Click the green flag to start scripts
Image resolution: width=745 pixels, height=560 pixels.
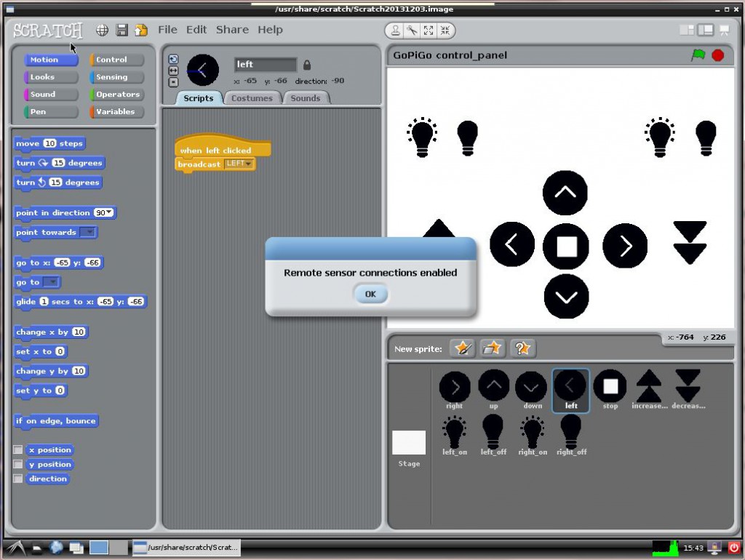pos(698,55)
